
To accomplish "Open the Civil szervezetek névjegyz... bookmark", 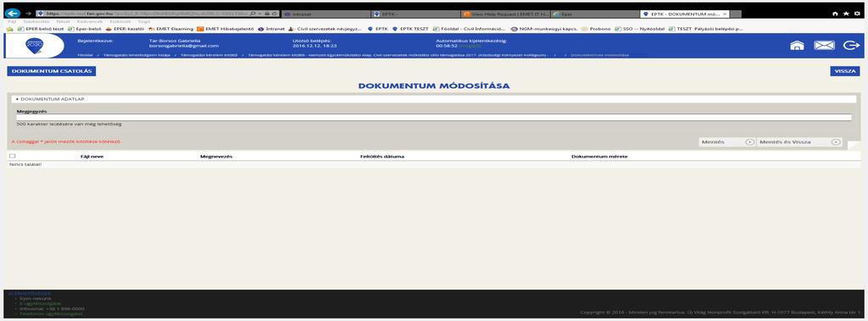I will click(325, 29).
